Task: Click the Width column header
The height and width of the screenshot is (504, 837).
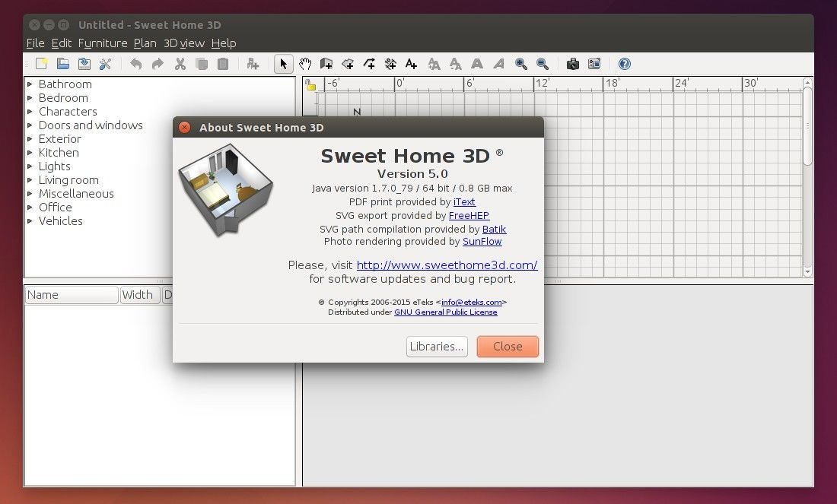Action: point(140,295)
